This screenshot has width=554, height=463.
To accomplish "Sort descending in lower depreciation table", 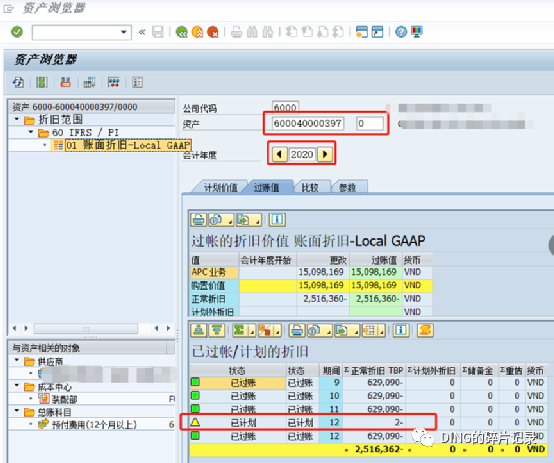I will [216, 330].
